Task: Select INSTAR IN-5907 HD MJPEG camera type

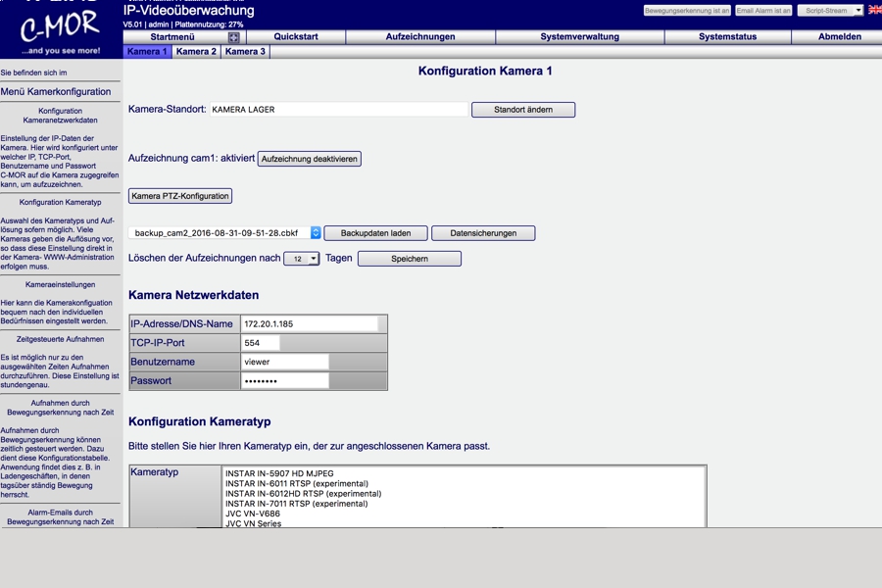Action: pyautogui.click(x=279, y=473)
